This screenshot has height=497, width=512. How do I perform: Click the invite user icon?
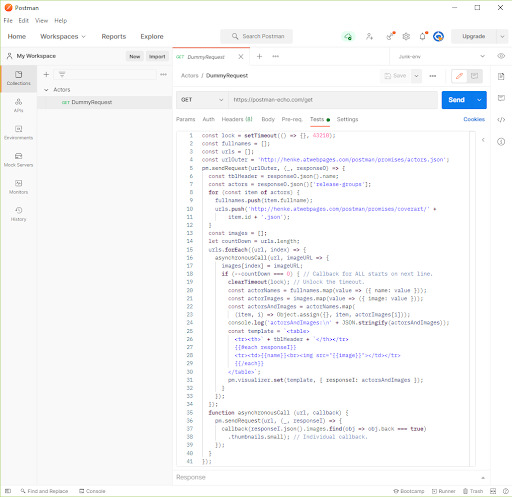point(369,36)
